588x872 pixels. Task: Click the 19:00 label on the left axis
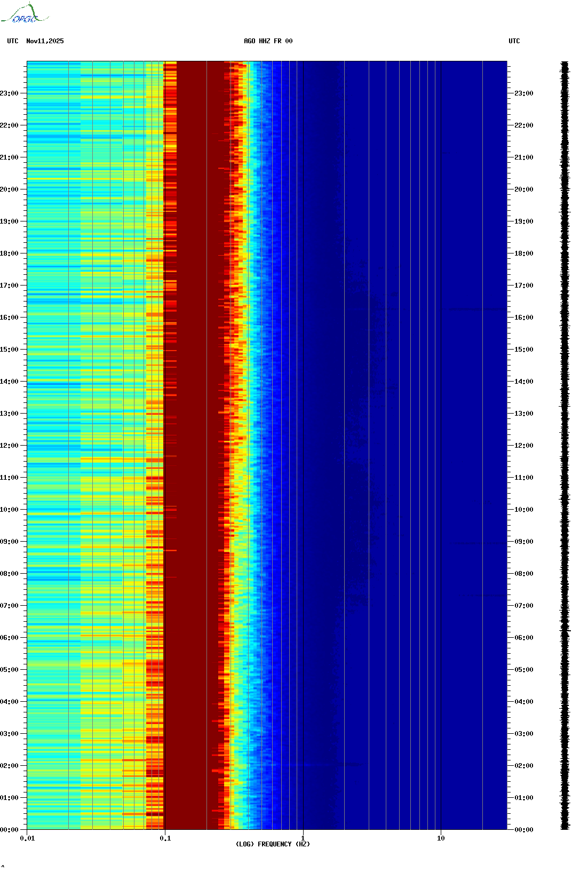pyautogui.click(x=9, y=221)
